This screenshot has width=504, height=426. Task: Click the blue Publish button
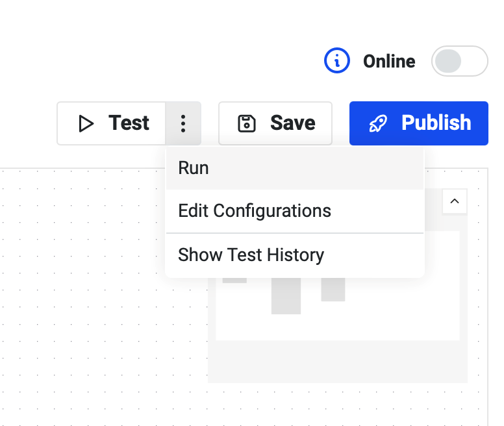(419, 123)
